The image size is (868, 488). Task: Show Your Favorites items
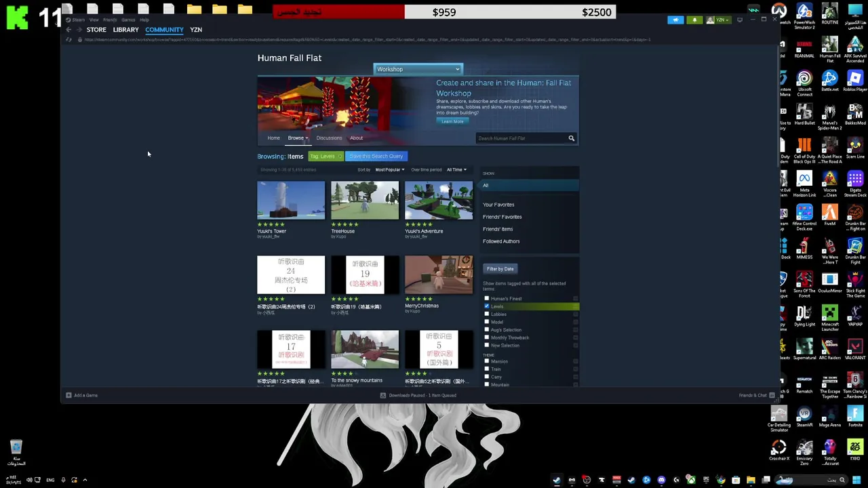[x=498, y=205]
